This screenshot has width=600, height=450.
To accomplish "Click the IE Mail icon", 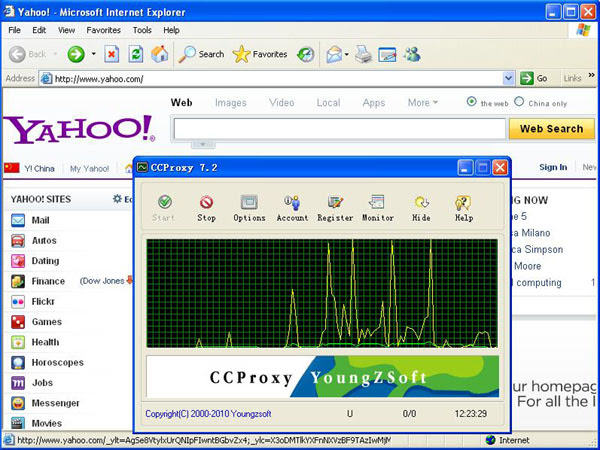I will (334, 54).
